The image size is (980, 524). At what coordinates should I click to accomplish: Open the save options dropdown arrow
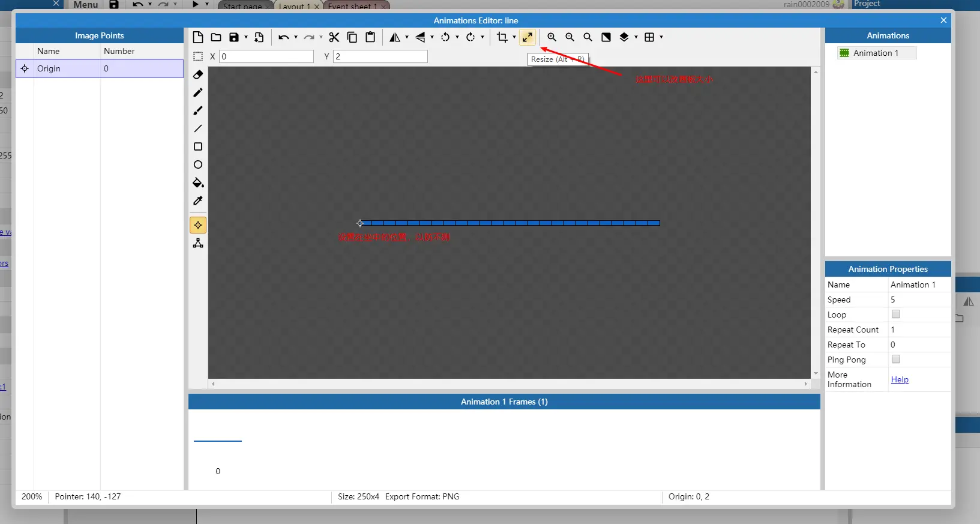[x=246, y=37]
